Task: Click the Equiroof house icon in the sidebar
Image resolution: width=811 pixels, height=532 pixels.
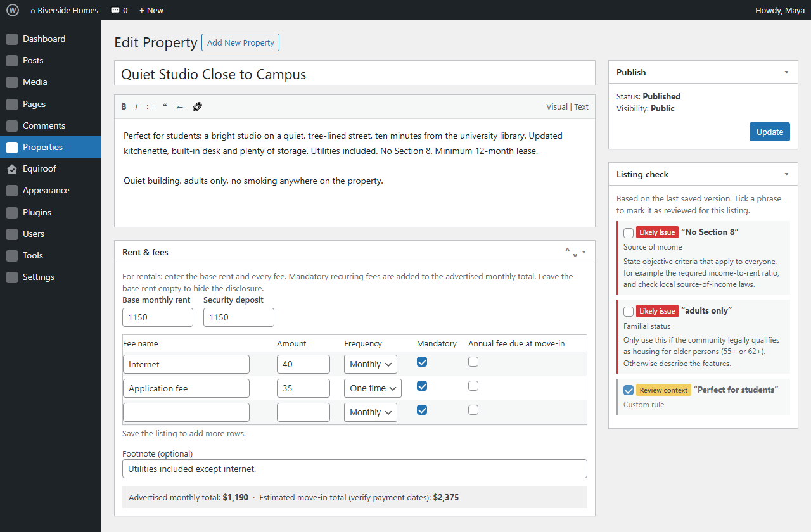Action: tap(12, 169)
